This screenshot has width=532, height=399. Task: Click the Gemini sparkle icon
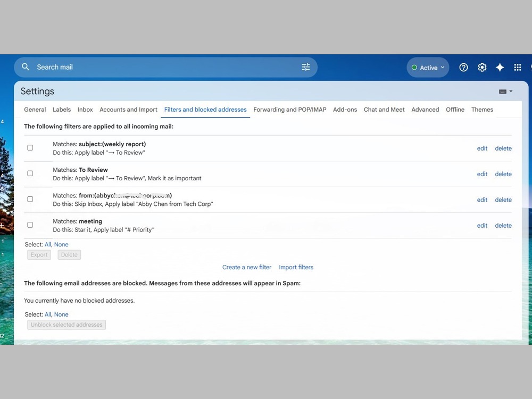coord(500,68)
